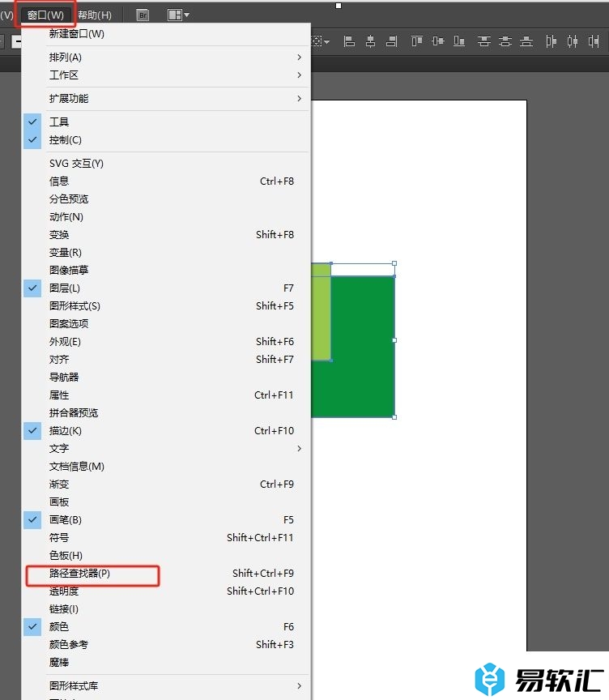
Task: Open the 图形样式(S) panel
Action: coord(166,305)
